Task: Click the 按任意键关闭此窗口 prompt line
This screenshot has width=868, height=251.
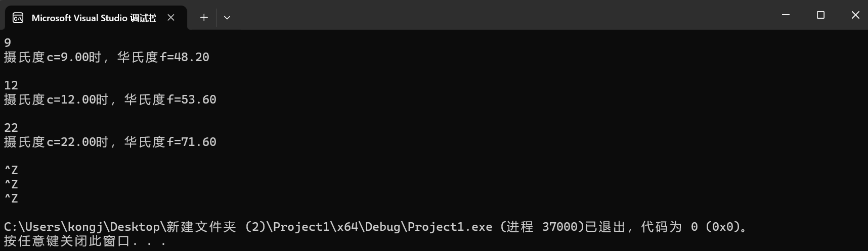Action: 85,241
